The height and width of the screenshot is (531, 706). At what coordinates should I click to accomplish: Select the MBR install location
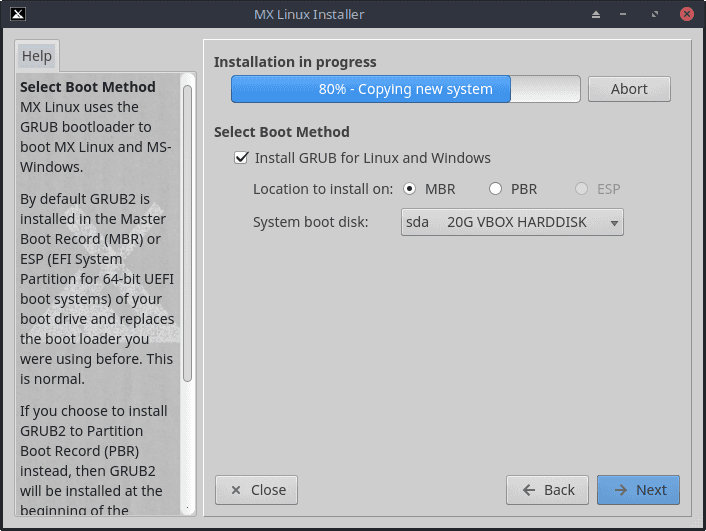tap(409, 189)
